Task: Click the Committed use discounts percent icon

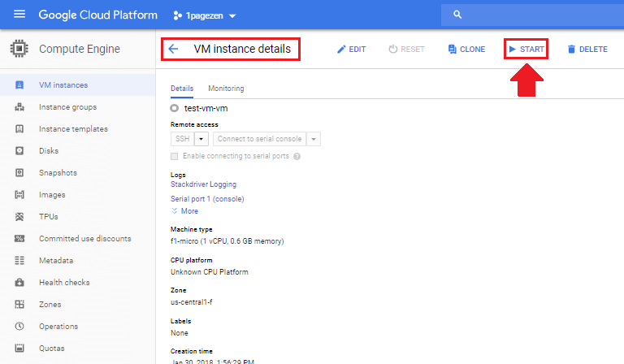Action: (19, 239)
